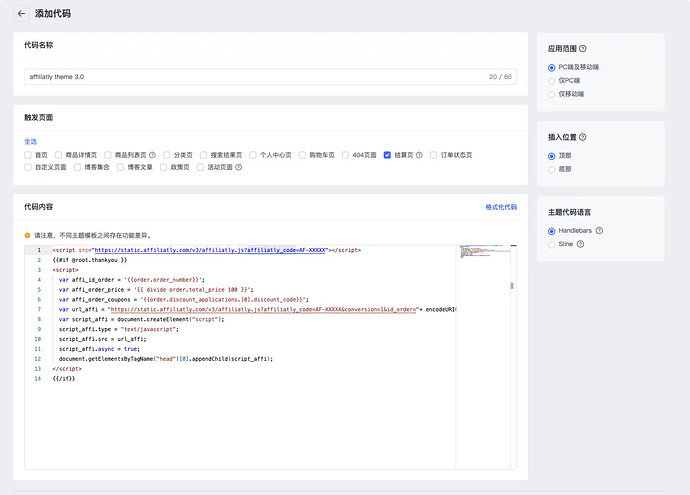Click the code editor minimap

(x=483, y=251)
